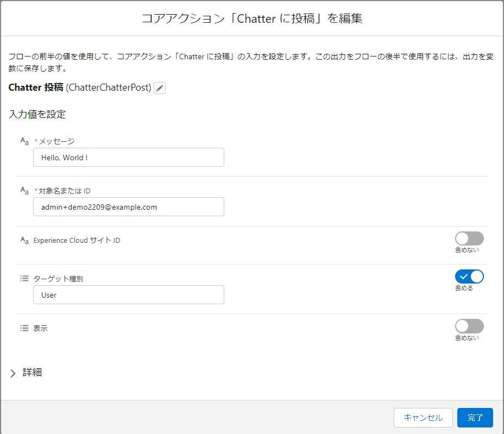Turn on the 表示 include toggle

click(469, 326)
